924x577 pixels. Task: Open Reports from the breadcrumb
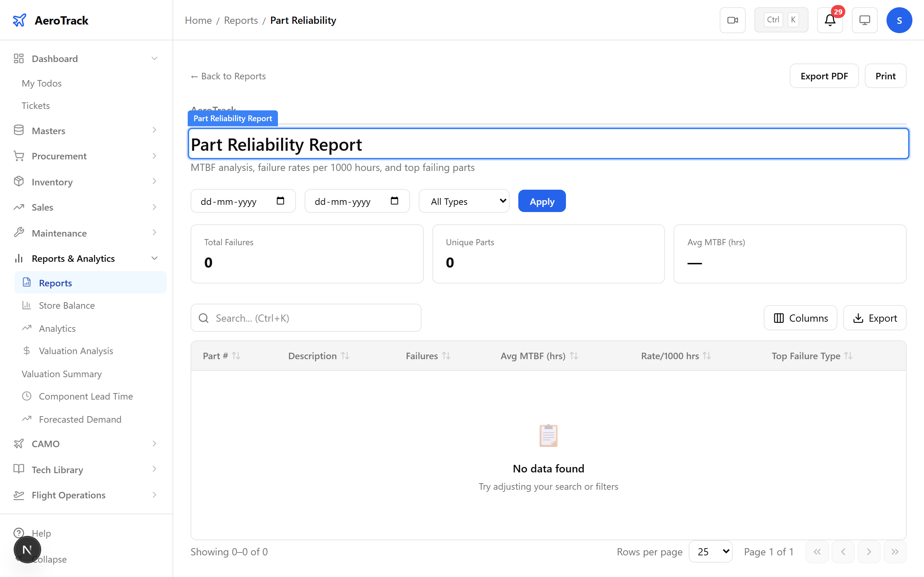[240, 20]
